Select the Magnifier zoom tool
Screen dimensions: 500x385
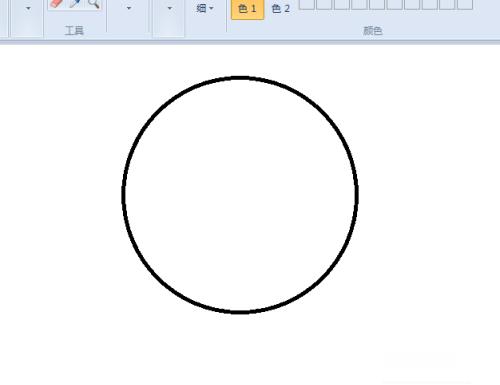click(x=94, y=4)
